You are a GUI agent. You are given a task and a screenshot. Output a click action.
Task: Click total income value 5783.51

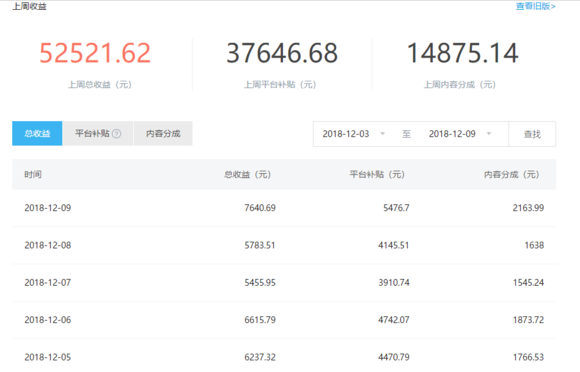click(260, 245)
